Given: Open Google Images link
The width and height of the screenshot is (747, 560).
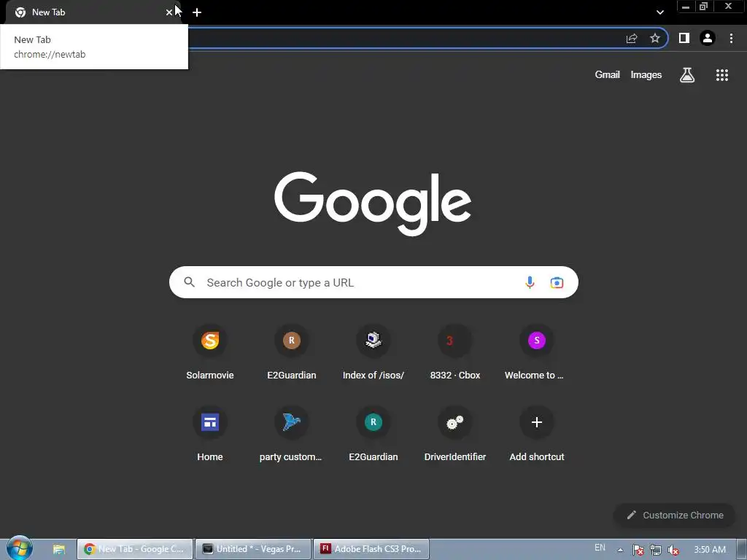Looking at the screenshot, I should pos(646,75).
